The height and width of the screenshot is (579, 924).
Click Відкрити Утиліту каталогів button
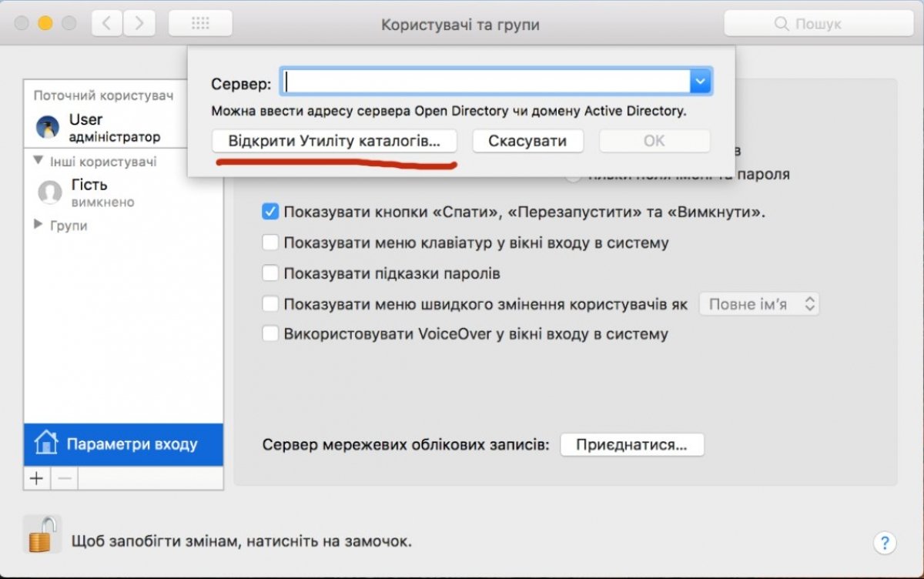334,141
